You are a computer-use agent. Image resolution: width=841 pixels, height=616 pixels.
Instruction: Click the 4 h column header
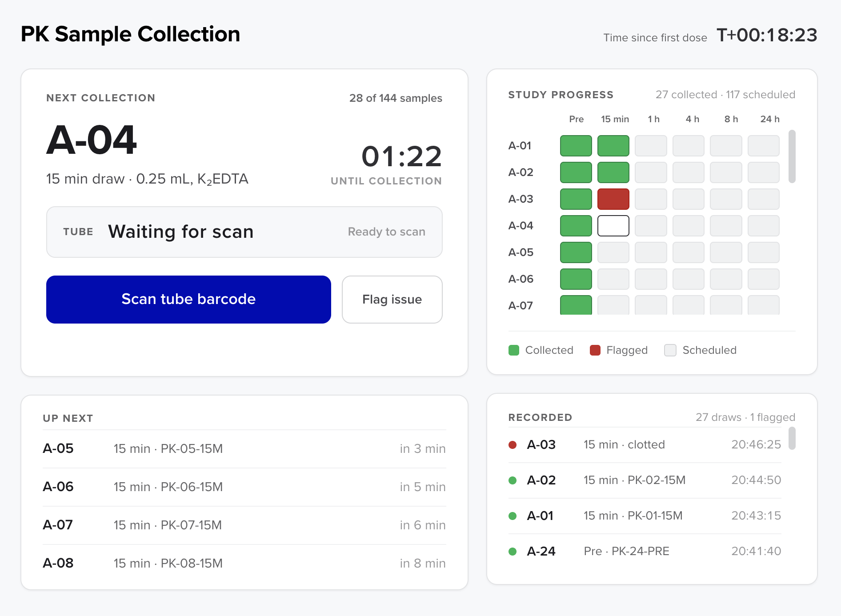point(692,119)
